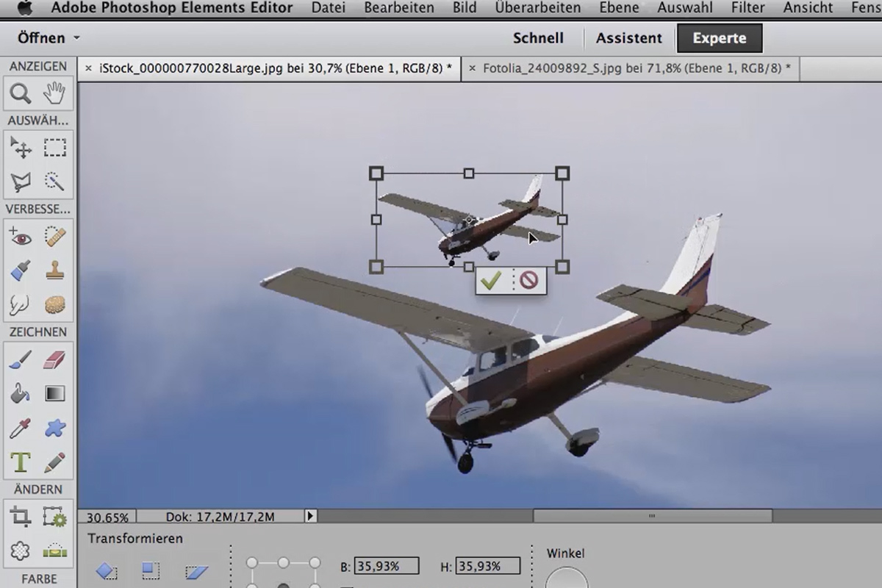
Task: Choose the Skew transform mode icon
Action: 196,571
